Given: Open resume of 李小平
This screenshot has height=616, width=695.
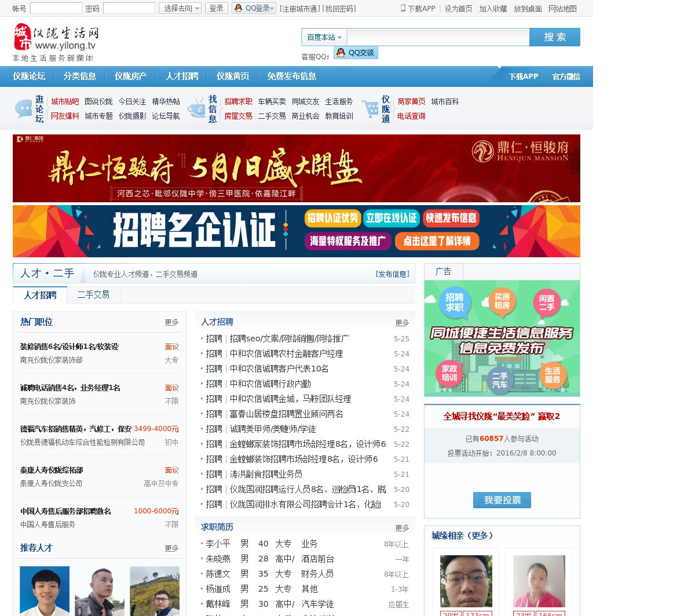Looking at the screenshot, I should tap(218, 544).
